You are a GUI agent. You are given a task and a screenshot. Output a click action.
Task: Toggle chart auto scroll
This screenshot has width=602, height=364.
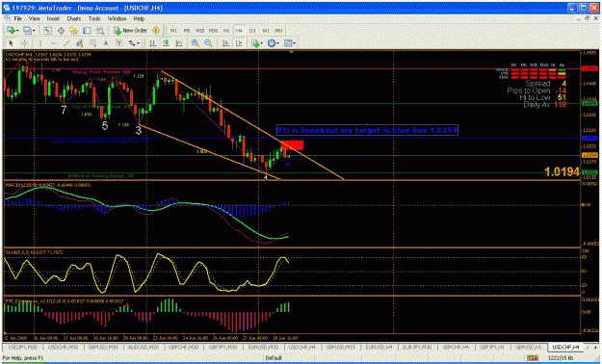(225, 43)
